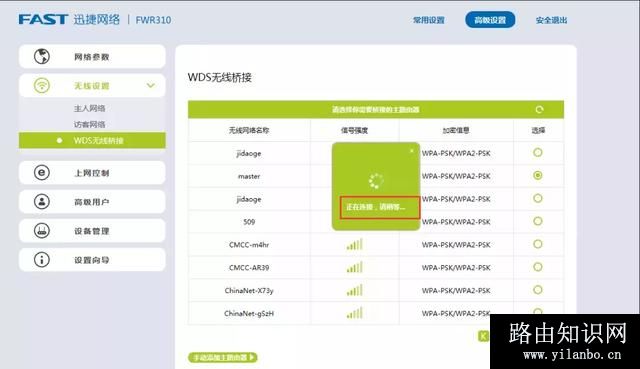
Task: Select radio button for master network
Action: [x=538, y=176]
